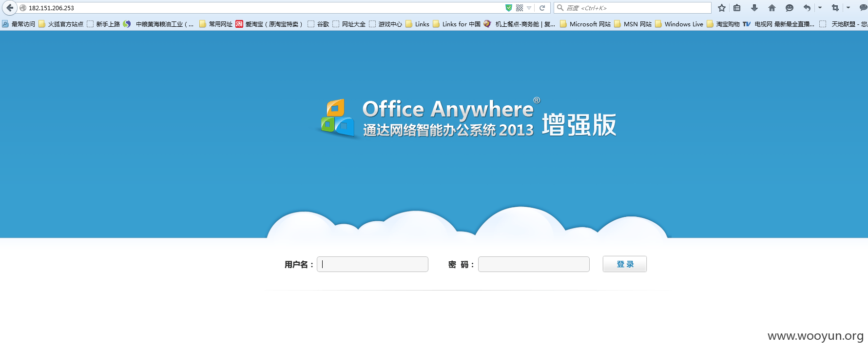The height and width of the screenshot is (350, 868).
Task: Open the Windows Live bookmark folder
Action: pyautogui.click(x=679, y=24)
